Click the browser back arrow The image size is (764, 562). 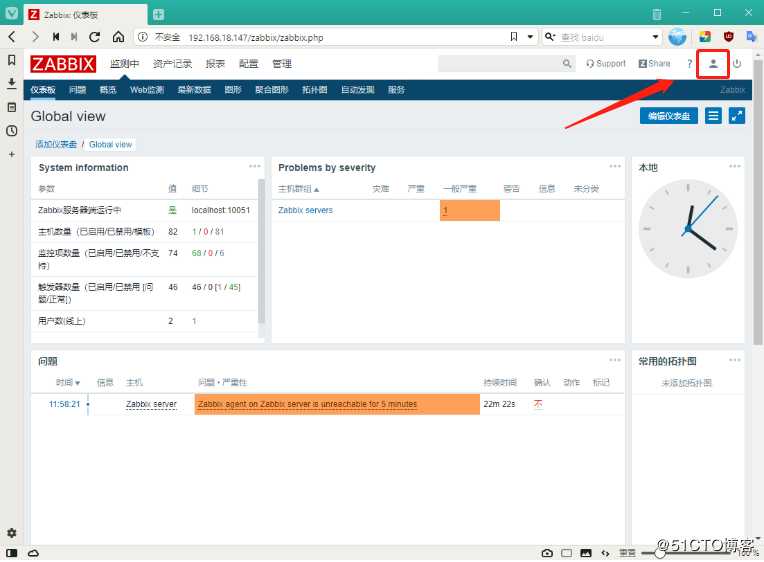pyautogui.click(x=12, y=37)
